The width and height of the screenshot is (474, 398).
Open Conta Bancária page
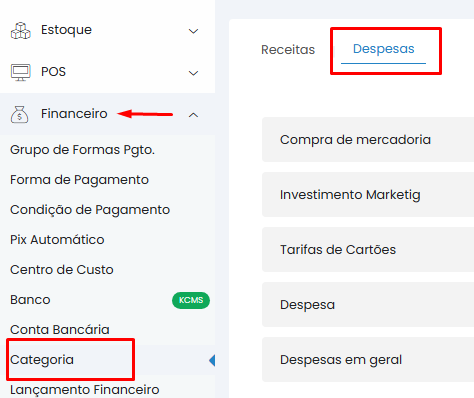60,330
